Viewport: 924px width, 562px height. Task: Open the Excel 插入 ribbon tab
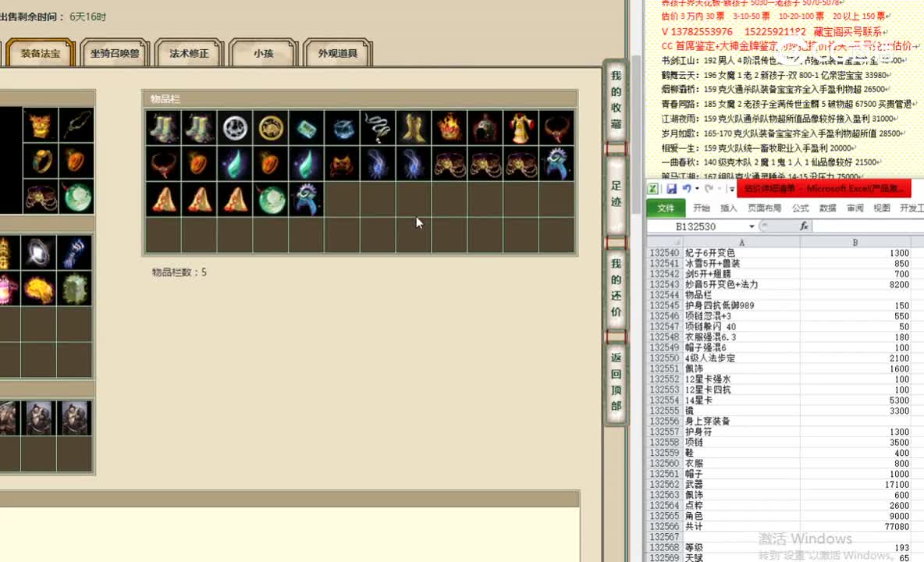(728, 208)
